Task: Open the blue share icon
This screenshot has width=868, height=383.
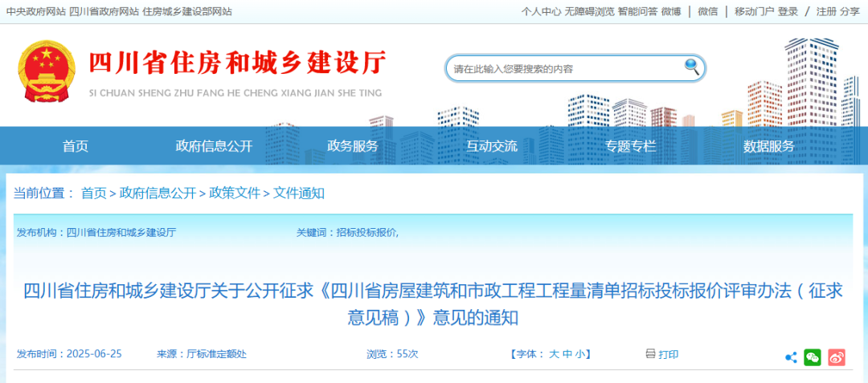Action: click(791, 357)
